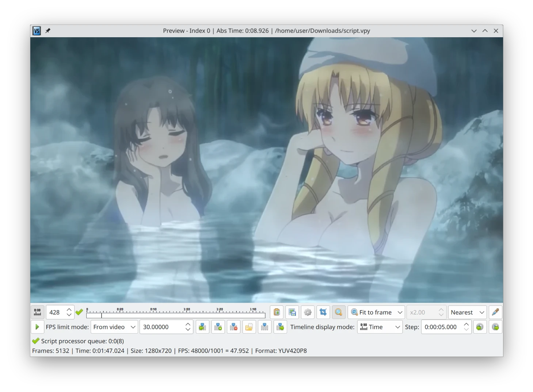Toggle the time/frame display button
The width and height of the screenshot is (533, 392).
tap(37, 312)
